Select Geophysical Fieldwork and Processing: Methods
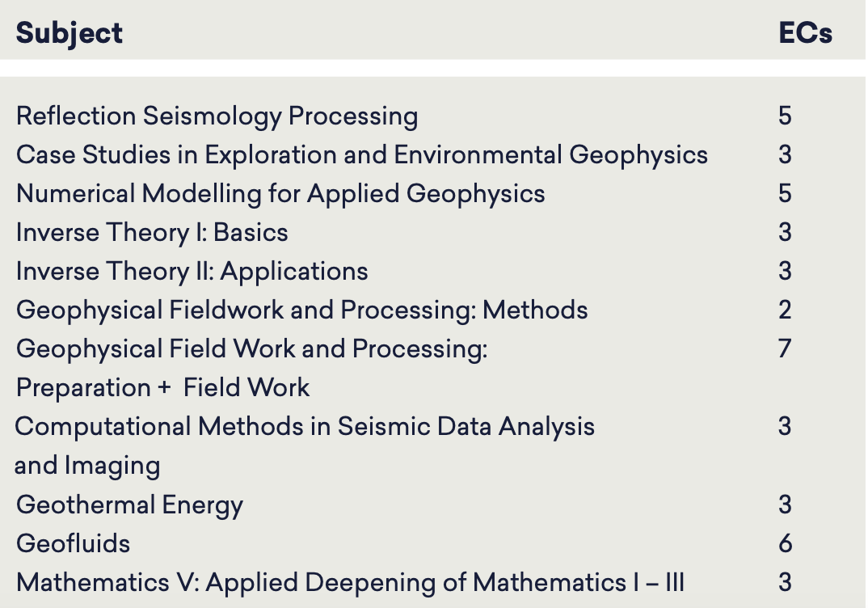Viewport: 868px width, 608px height. (x=301, y=310)
